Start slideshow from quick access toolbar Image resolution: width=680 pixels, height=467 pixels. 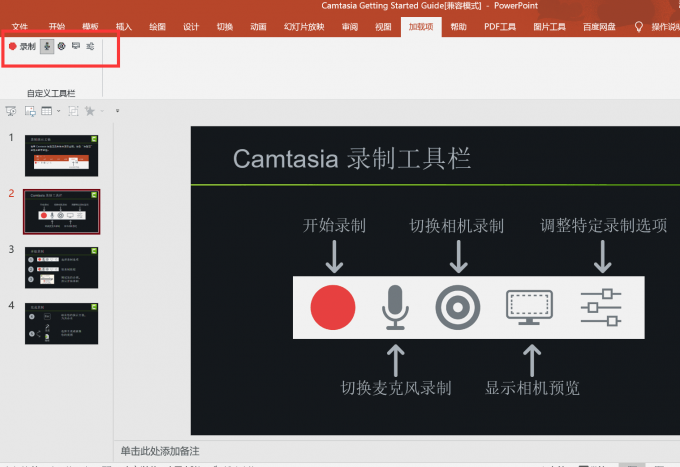click(11, 111)
